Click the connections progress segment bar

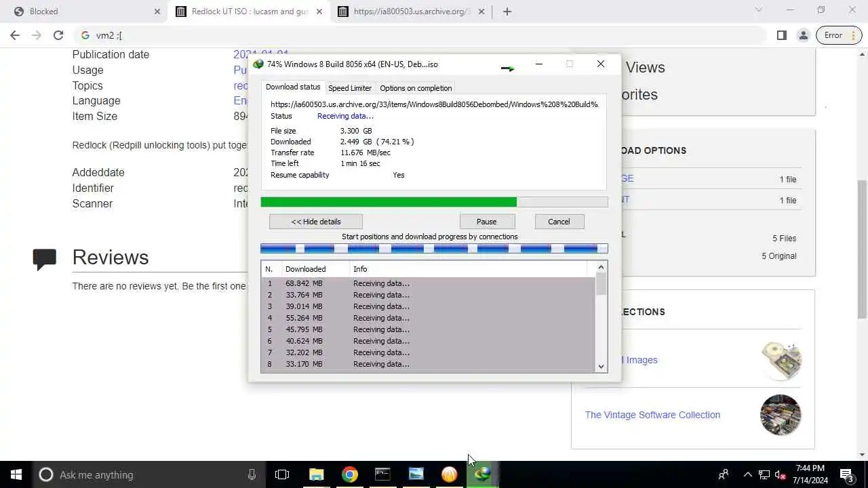click(x=434, y=249)
